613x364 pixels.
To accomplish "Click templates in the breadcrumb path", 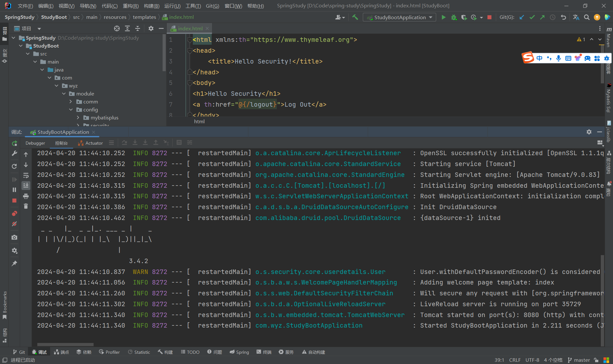I will [x=144, y=17].
